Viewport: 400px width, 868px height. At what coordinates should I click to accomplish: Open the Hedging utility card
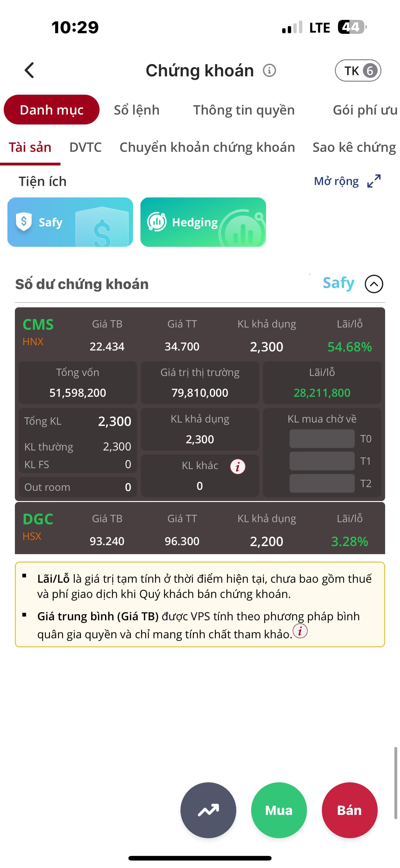point(203,222)
